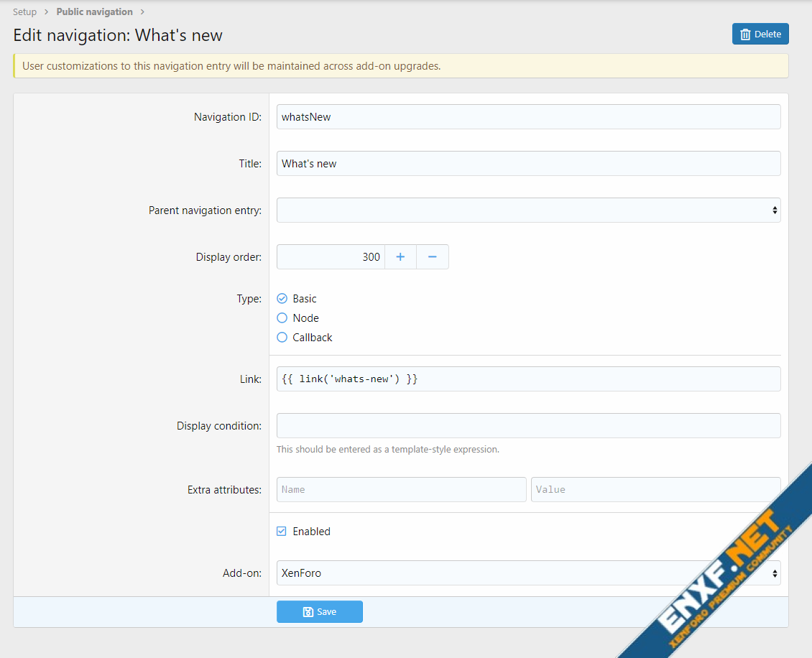Toggle the Enabled checkbox
This screenshot has height=658, width=812.
click(x=282, y=532)
